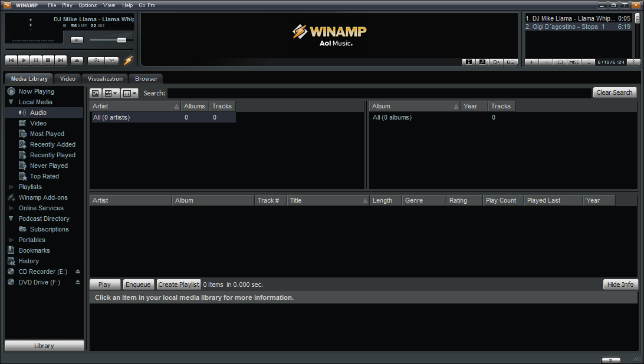Remove items with the playlist minus button
Image resolution: width=644 pixels, height=364 pixels.
(x=546, y=62)
